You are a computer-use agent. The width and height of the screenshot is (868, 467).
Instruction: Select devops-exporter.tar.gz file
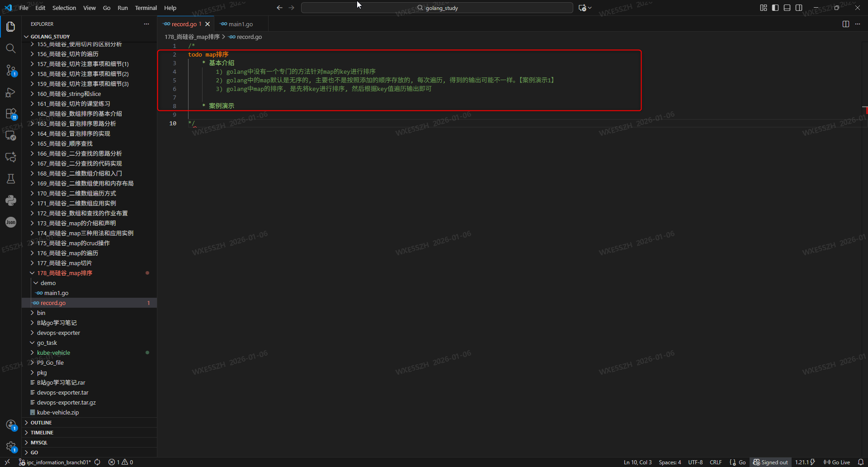89,402
